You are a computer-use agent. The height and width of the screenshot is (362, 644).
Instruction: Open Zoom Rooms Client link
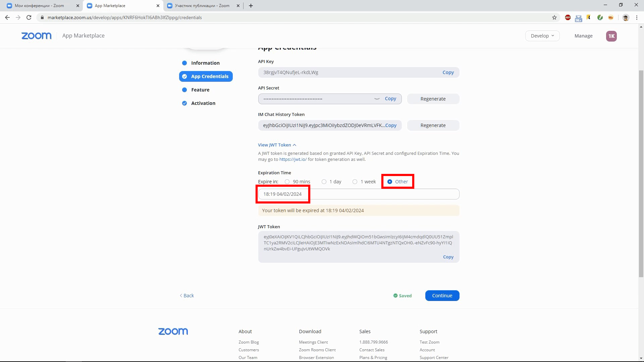coord(317,350)
